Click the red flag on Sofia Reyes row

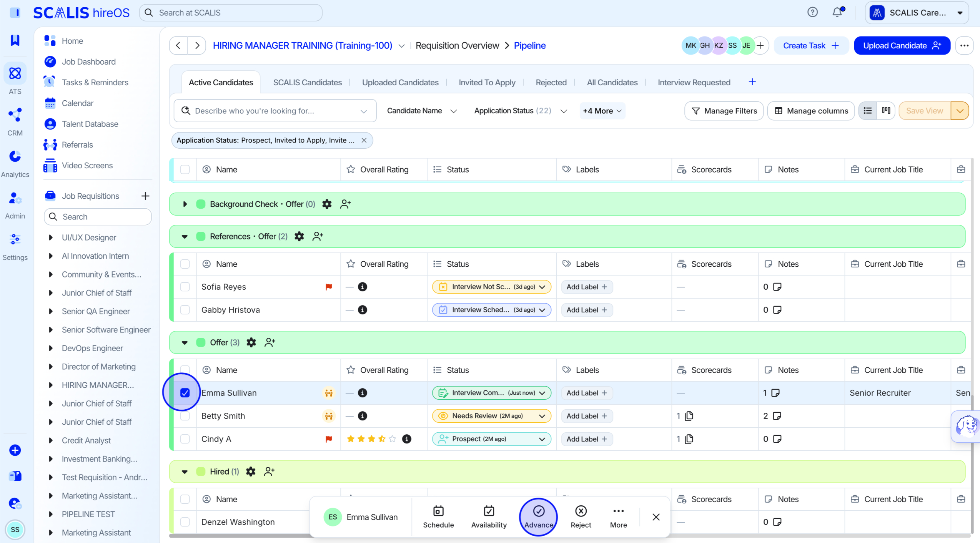coord(329,287)
